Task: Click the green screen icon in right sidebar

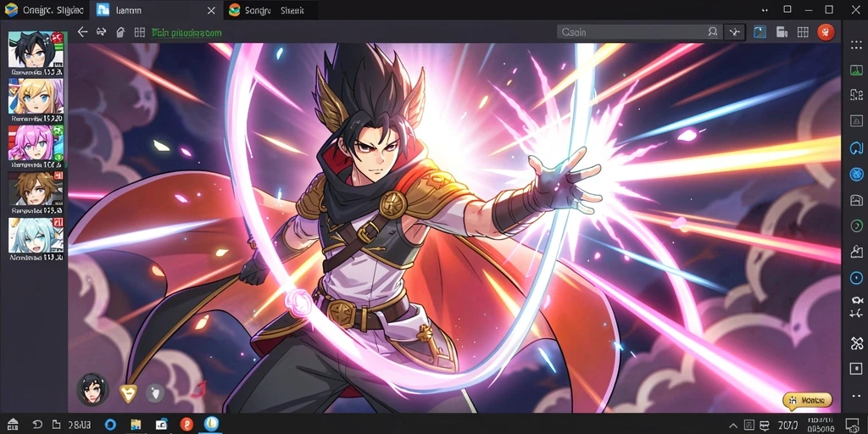Action: [x=856, y=70]
